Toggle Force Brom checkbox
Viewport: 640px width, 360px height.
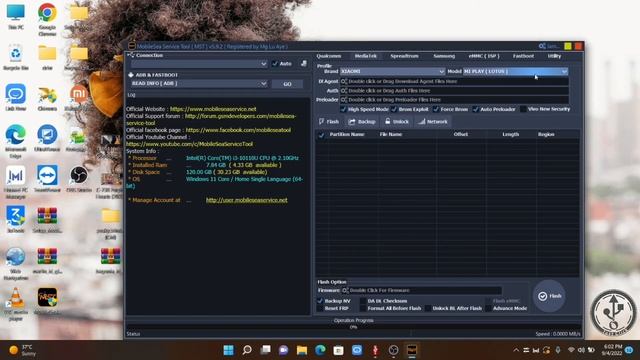click(436, 109)
